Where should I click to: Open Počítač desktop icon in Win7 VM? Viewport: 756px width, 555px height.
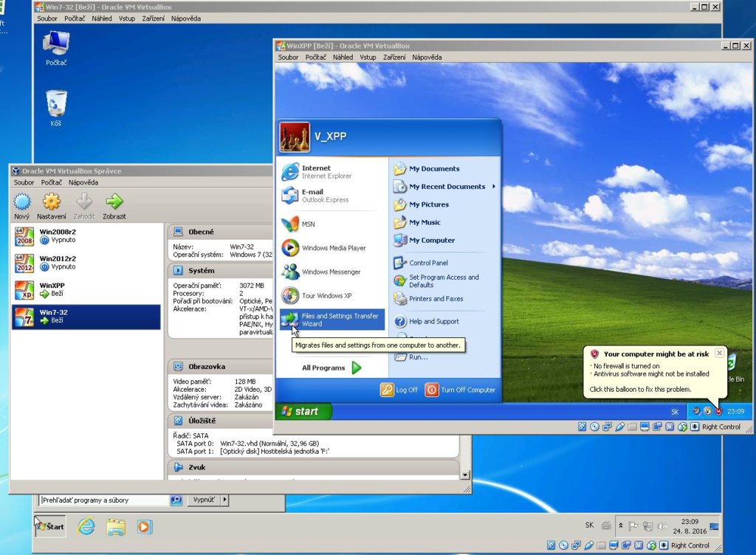pyautogui.click(x=56, y=48)
